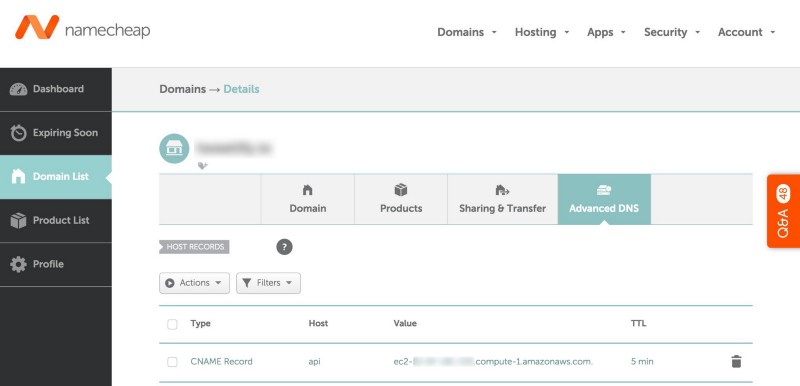Go to Dashboard in the sidebar
Viewport: 800px width, 386px height.
coord(56,89)
